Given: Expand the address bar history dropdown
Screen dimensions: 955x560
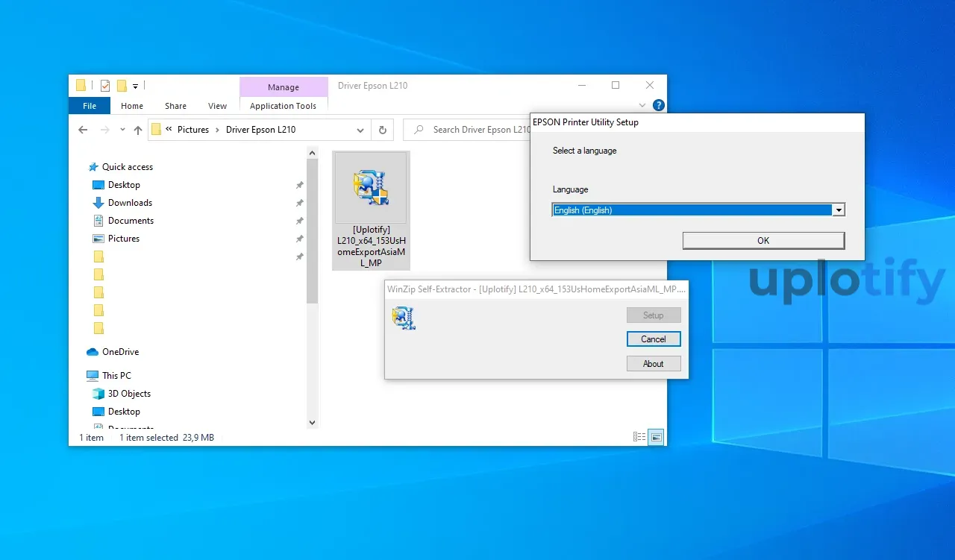Looking at the screenshot, I should coord(360,130).
